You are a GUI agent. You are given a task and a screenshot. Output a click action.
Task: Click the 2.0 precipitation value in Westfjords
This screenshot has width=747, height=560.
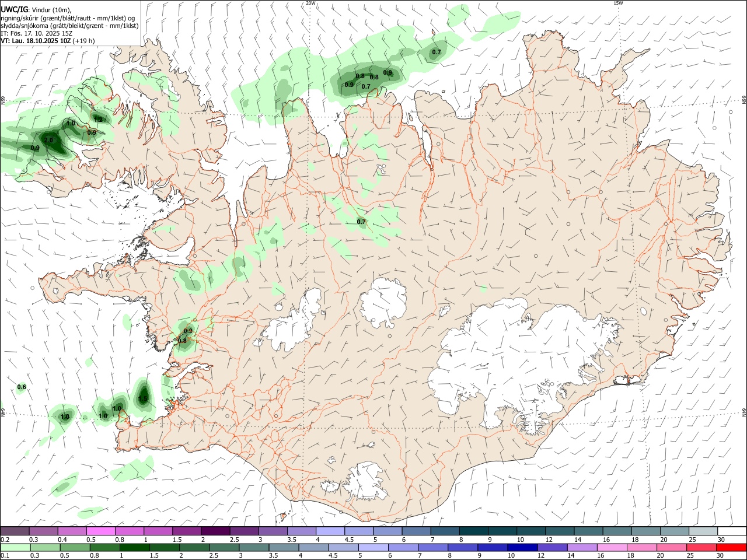tap(48, 141)
